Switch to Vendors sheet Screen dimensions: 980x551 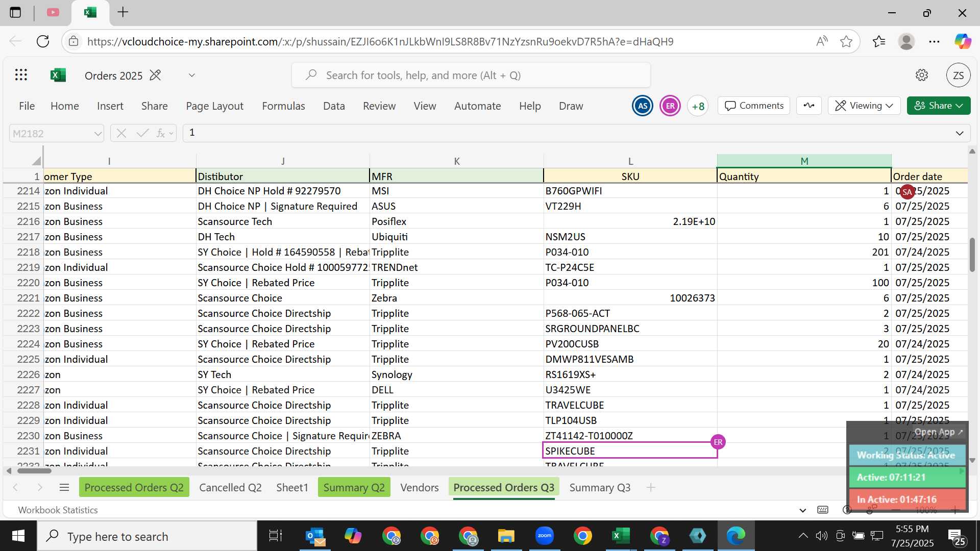(x=419, y=487)
